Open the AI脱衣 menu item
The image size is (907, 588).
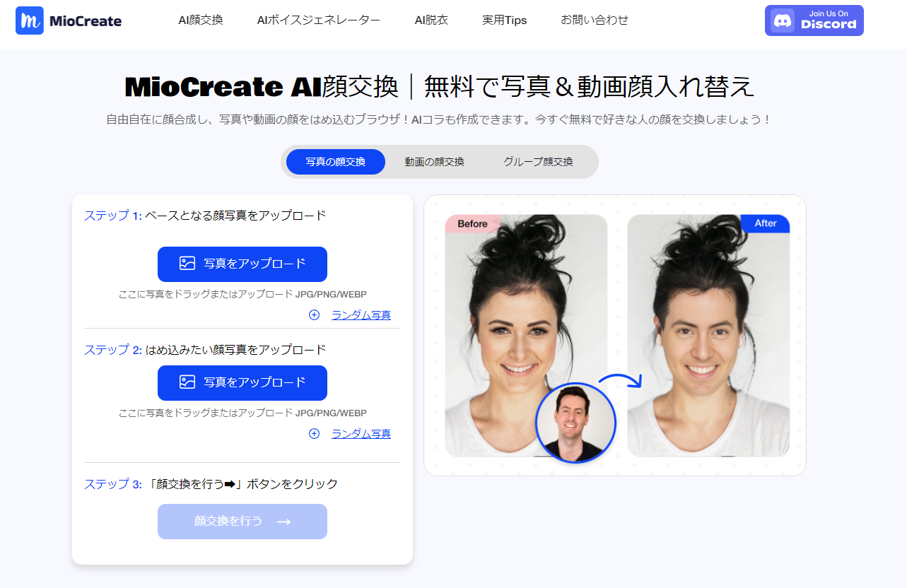pyautogui.click(x=431, y=20)
